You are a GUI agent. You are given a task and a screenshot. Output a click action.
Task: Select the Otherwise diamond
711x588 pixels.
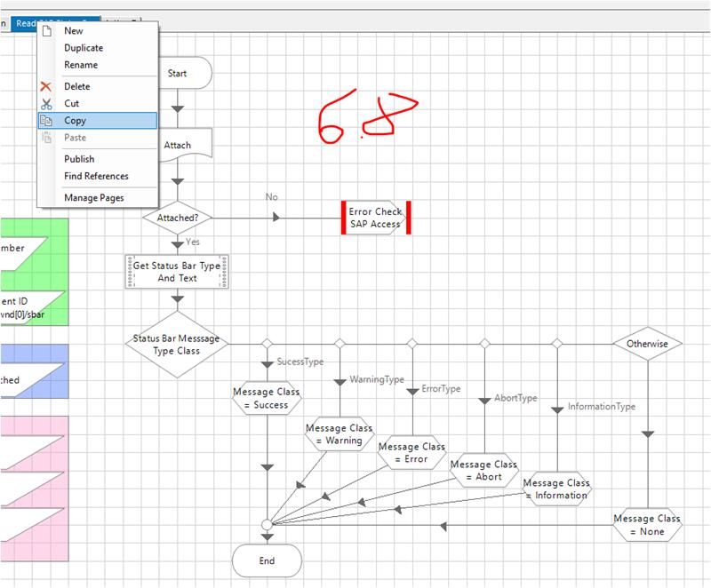click(648, 344)
